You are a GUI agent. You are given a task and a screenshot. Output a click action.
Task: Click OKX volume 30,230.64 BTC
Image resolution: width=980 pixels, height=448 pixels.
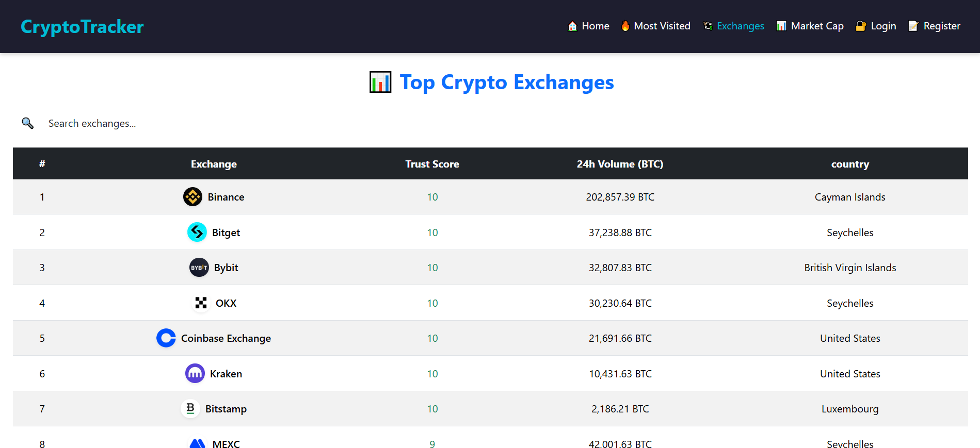coord(620,303)
